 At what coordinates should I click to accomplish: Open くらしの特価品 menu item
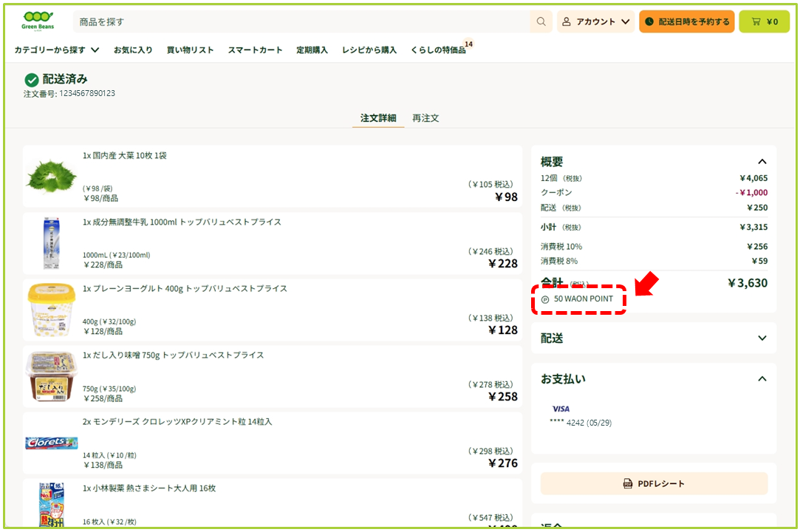[438, 50]
